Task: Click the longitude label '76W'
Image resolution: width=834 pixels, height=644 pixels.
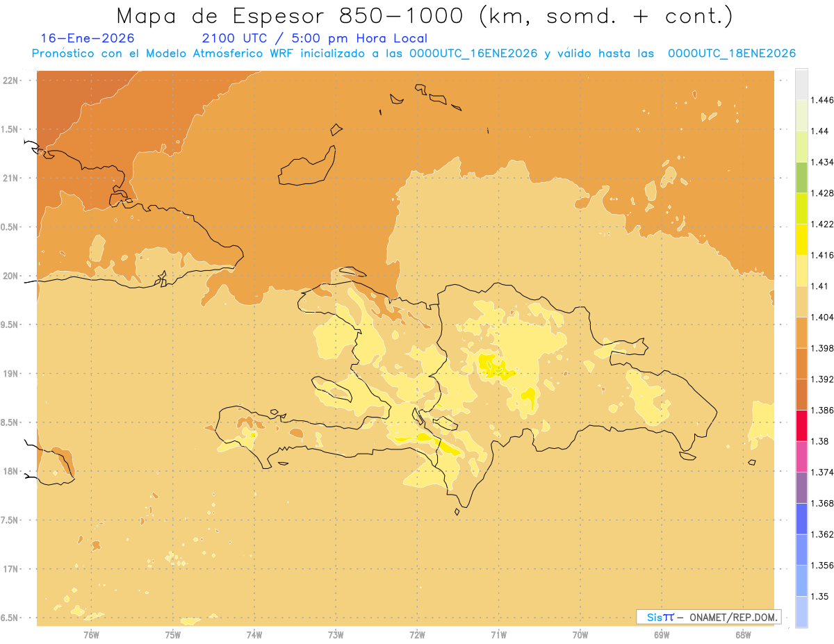Action: tap(91, 635)
